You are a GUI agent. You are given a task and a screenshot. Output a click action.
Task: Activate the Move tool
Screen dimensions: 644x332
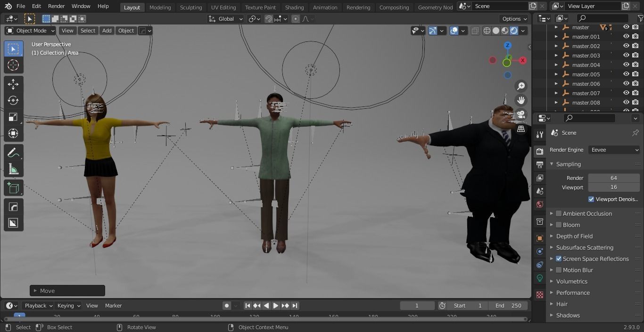(13, 84)
